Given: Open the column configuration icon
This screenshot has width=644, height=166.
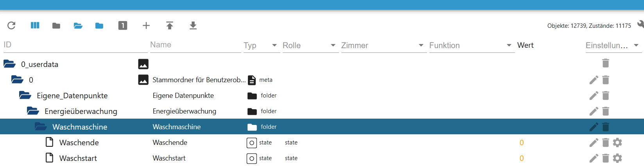Looking at the screenshot, I should 35,25.
